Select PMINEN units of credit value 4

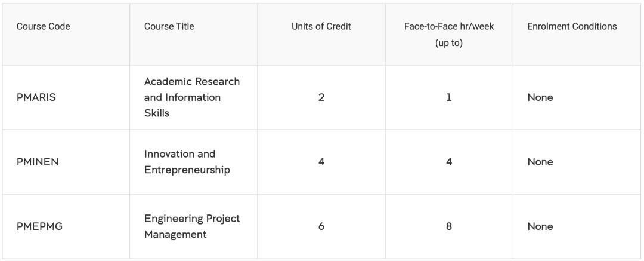point(321,162)
